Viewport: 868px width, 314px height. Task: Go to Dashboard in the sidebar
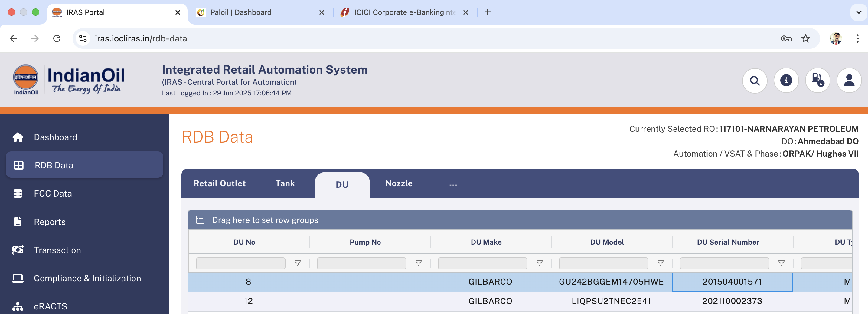[56, 137]
